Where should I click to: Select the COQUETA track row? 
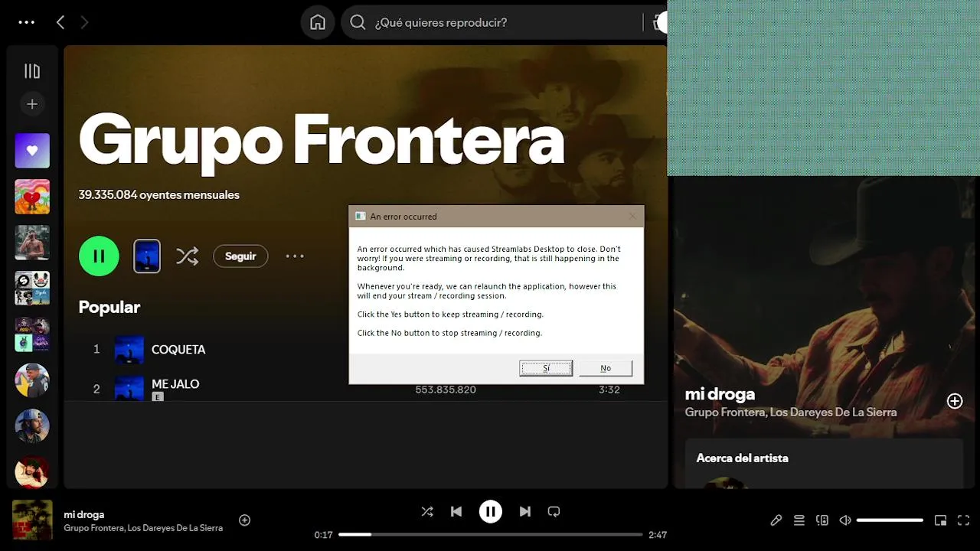[365, 349]
